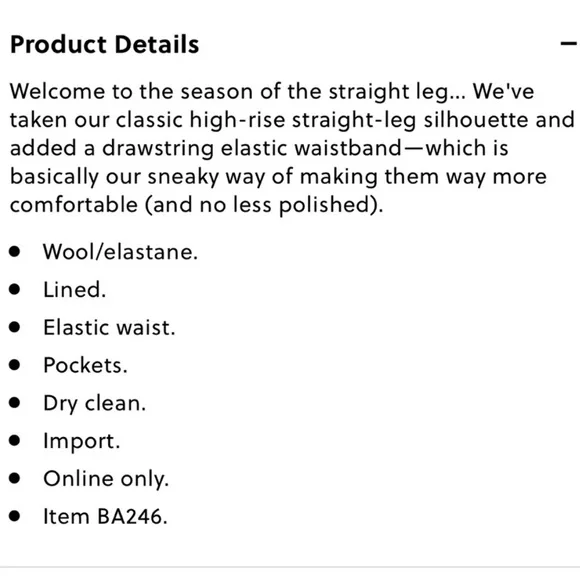Image resolution: width=580 pixels, height=580 pixels.
Task: Click the bullet next to Wool/elastane
Action: pyautogui.click(x=15, y=252)
